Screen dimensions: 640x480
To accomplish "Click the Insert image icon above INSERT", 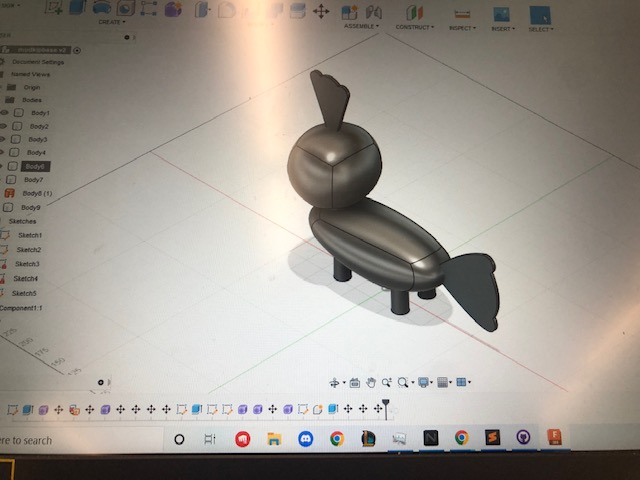I will coord(501,15).
